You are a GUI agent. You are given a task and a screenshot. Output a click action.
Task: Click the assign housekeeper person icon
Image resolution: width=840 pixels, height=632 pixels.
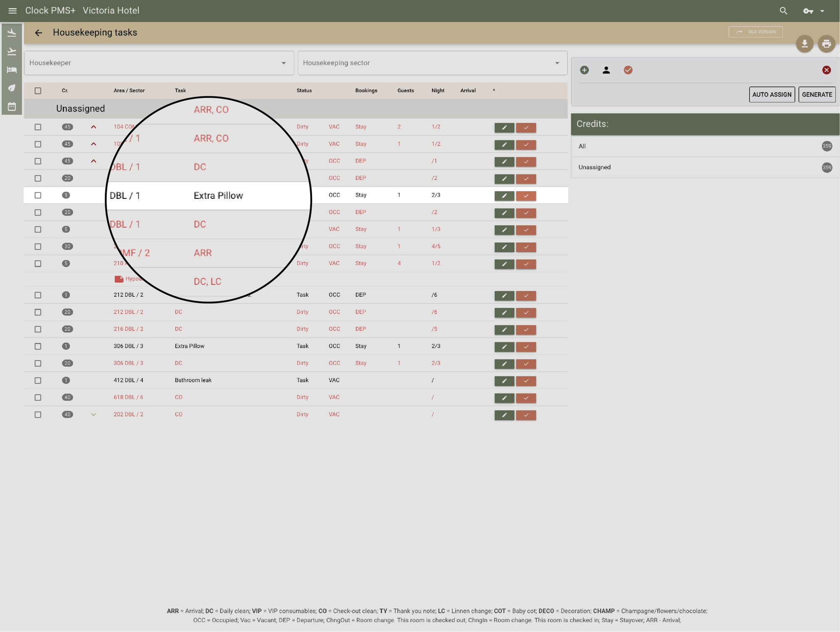606,70
